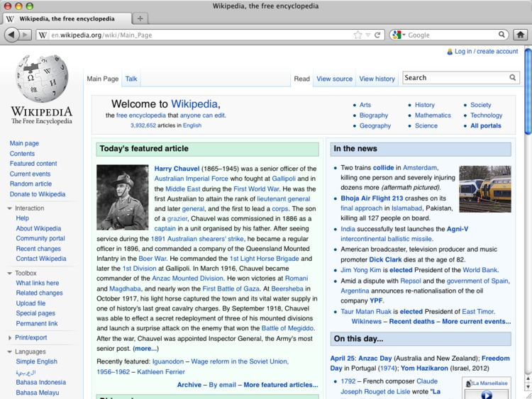Click the scrollbar up arrow

(x=528, y=378)
